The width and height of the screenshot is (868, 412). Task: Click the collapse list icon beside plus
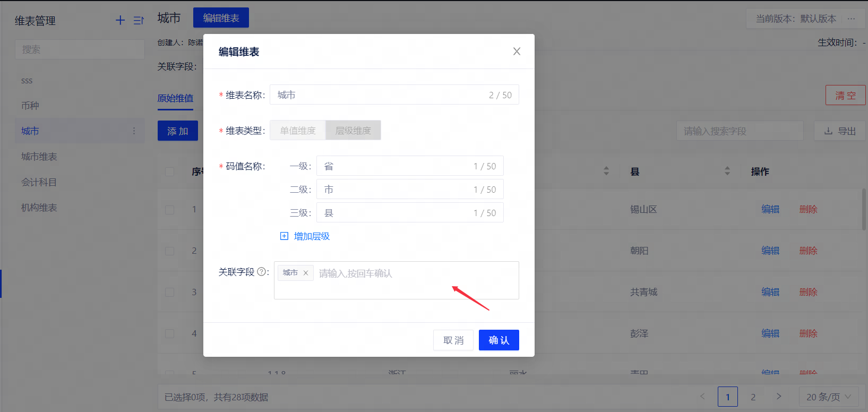139,20
